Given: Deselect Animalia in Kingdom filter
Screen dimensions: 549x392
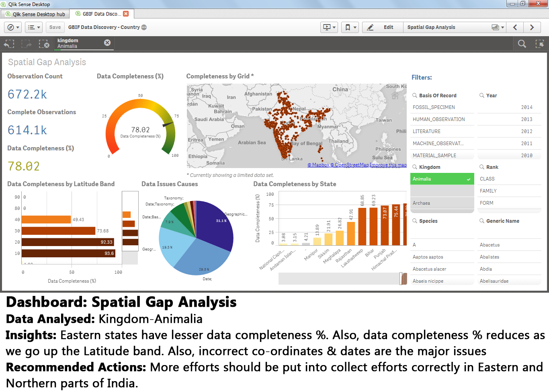Looking at the screenshot, I should tap(442, 179).
